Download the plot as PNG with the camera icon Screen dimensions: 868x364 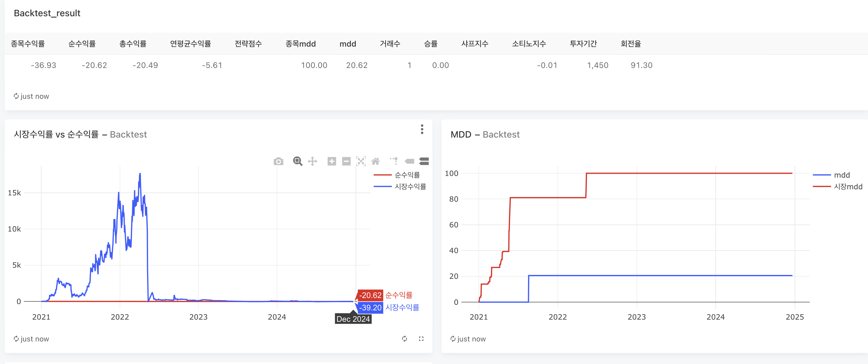tap(278, 161)
